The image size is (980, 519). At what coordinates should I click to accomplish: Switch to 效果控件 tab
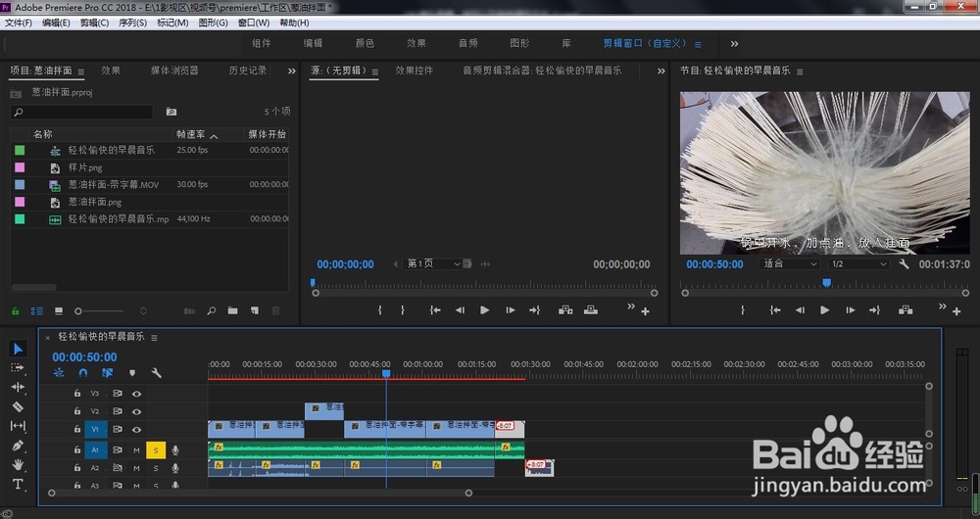tap(414, 71)
